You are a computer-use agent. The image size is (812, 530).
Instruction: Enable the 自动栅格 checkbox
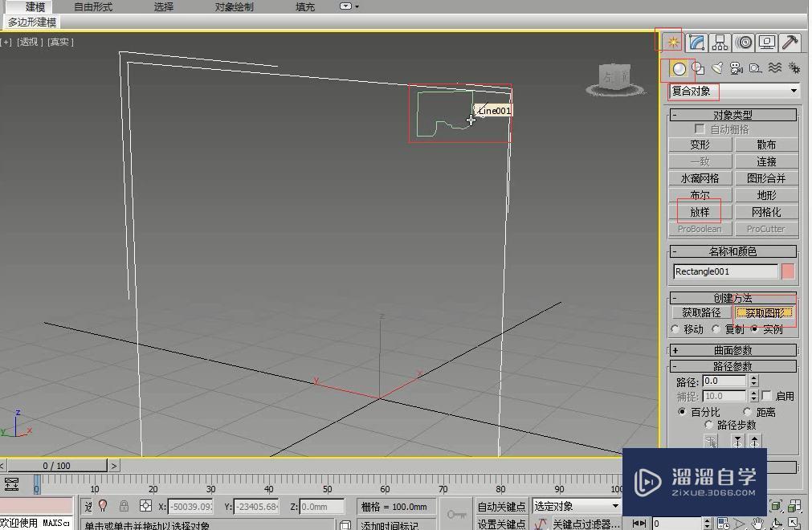coord(699,128)
